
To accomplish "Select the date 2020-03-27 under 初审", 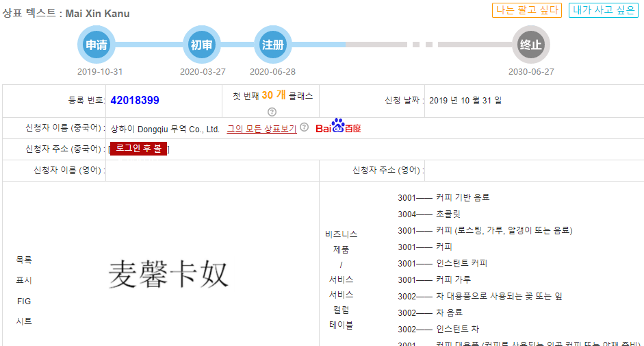I will point(203,71).
